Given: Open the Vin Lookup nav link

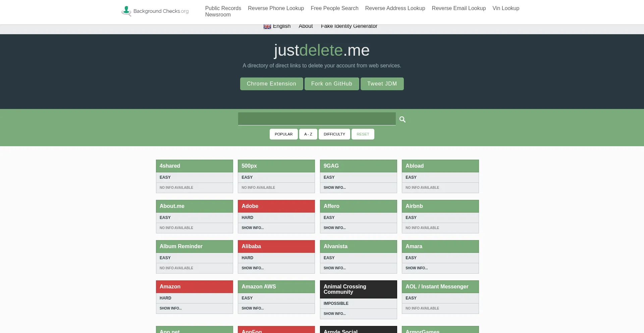Looking at the screenshot, I should coord(505,8).
